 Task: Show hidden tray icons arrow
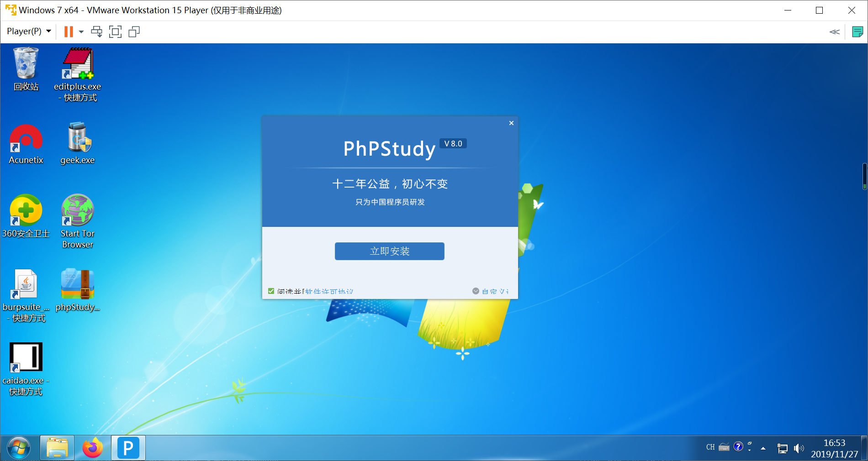(x=763, y=448)
